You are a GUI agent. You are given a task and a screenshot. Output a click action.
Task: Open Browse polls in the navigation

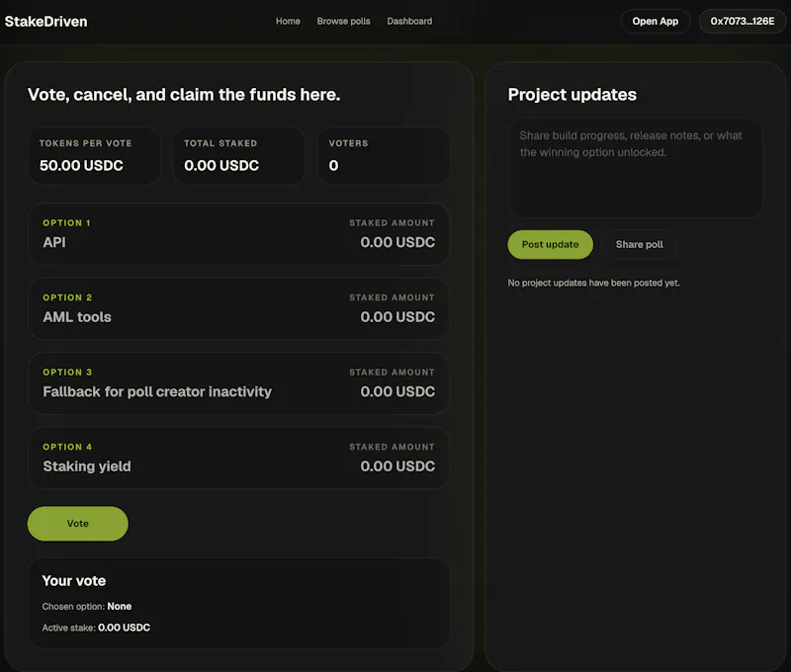343,21
